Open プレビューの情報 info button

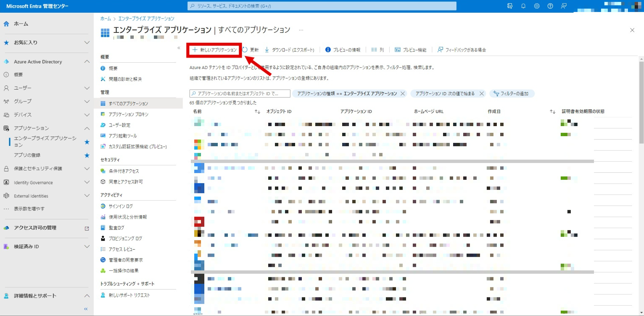(x=343, y=50)
